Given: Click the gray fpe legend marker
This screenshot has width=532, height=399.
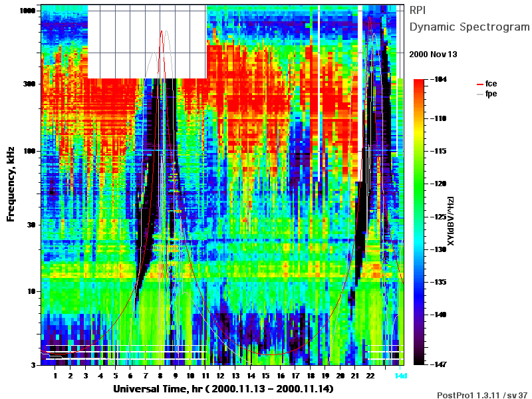Looking at the screenshot, I should pyautogui.click(x=479, y=94).
